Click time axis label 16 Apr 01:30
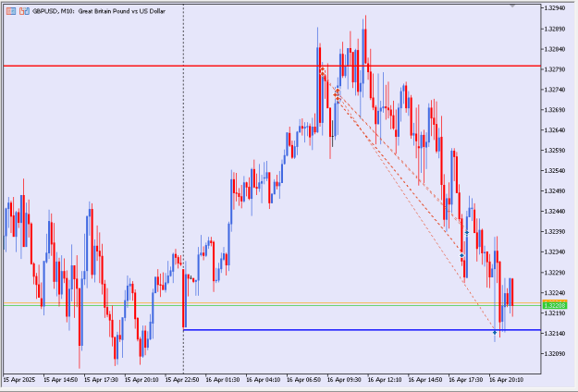This screenshot has height=392, width=578. [223, 379]
